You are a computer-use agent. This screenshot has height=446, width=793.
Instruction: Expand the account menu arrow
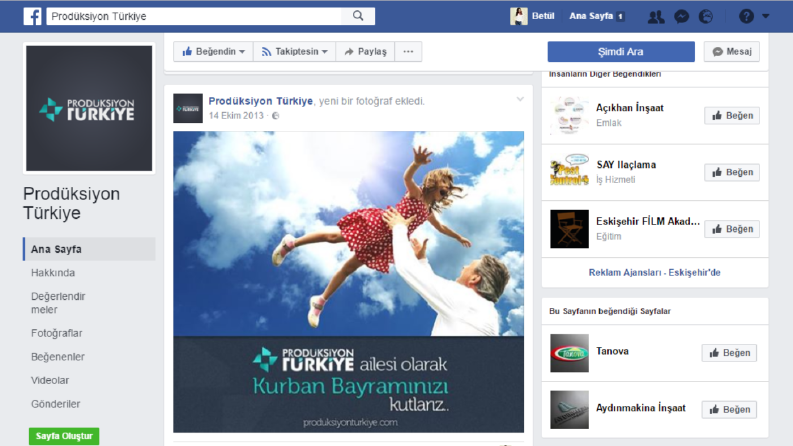pyautogui.click(x=766, y=16)
